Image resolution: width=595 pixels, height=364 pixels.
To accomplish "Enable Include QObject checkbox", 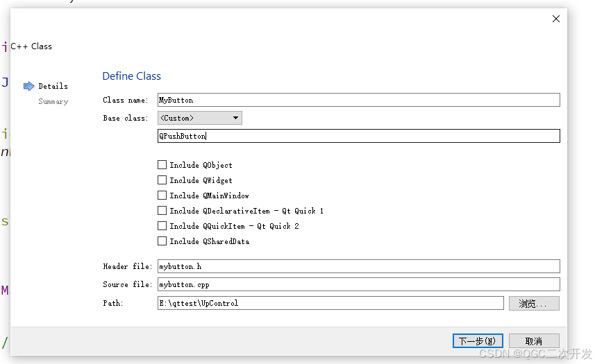I will [162, 165].
